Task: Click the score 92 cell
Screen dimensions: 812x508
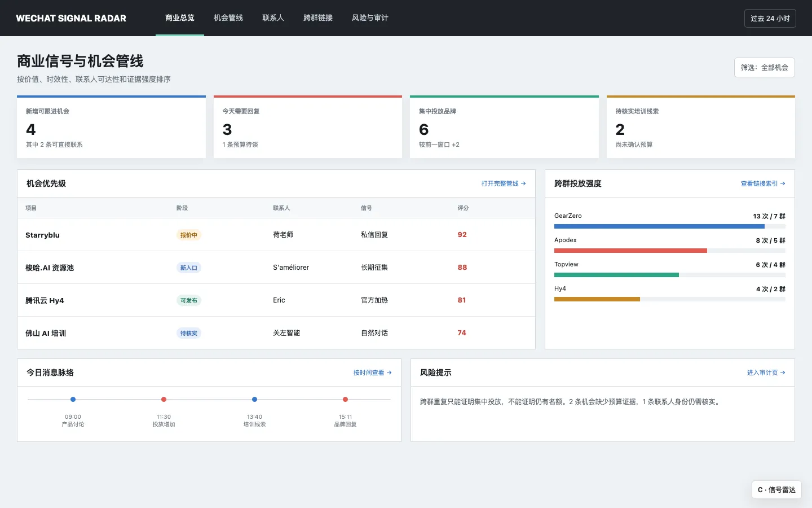Action: click(462, 235)
